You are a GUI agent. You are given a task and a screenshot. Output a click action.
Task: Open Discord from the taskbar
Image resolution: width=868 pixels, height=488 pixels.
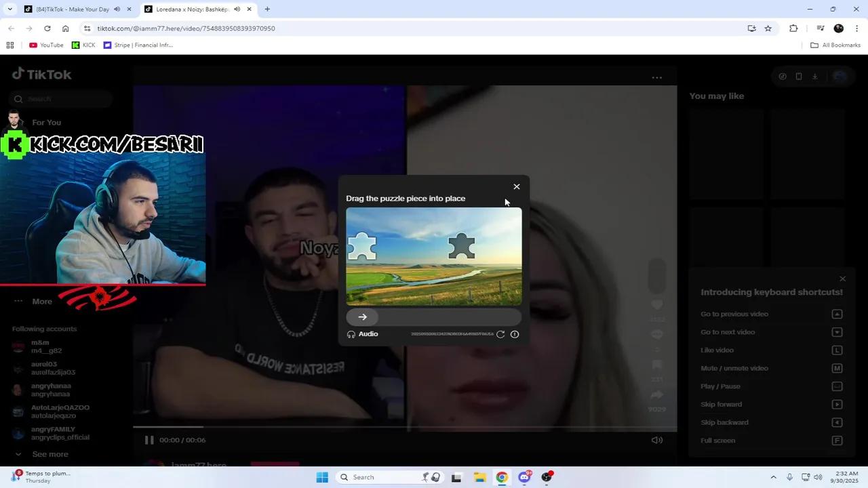click(x=524, y=477)
